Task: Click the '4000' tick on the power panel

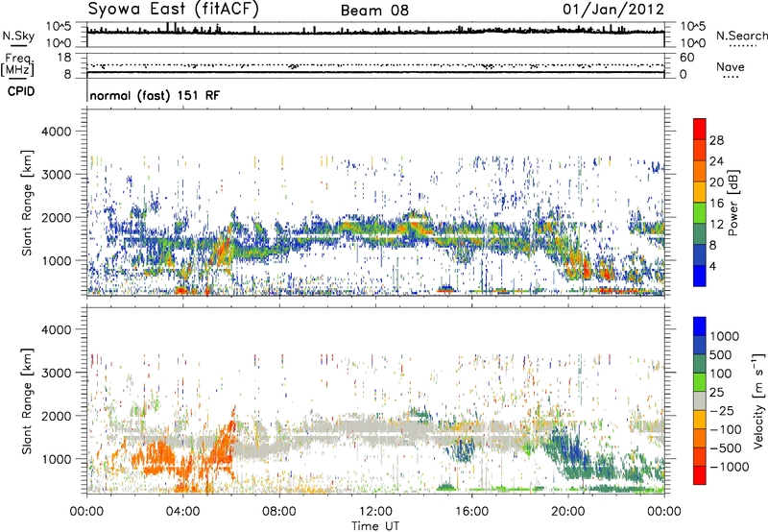Action: pos(56,132)
